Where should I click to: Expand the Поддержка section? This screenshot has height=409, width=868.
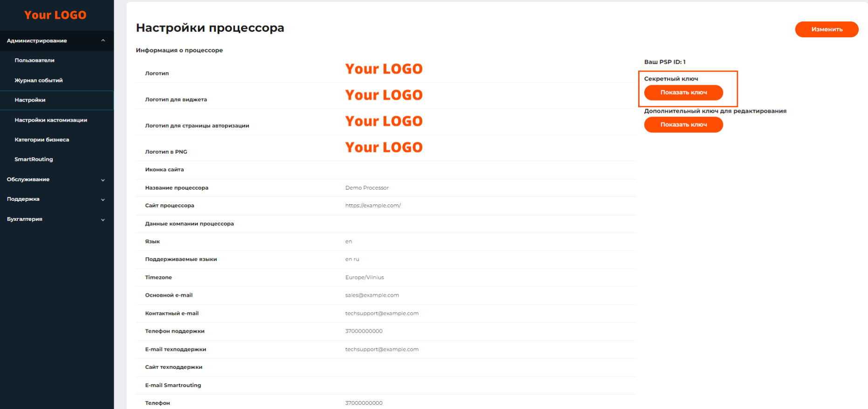[103, 199]
